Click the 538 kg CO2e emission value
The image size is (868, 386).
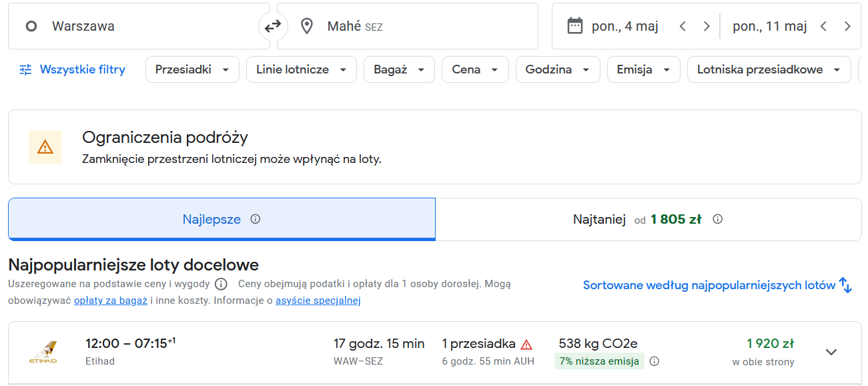(x=599, y=344)
